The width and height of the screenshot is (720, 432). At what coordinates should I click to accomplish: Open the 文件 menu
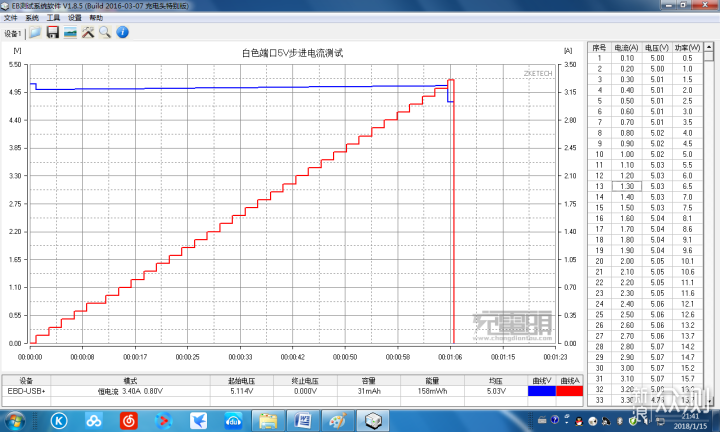pyautogui.click(x=11, y=17)
